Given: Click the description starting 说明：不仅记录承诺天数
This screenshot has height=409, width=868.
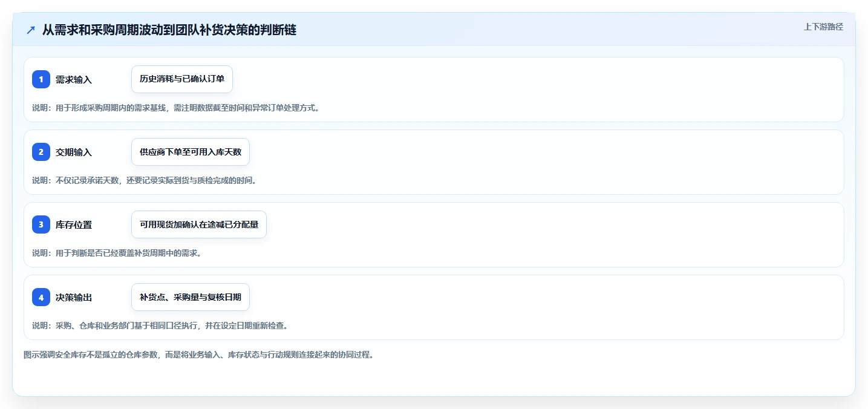Looking at the screenshot, I should [x=145, y=180].
